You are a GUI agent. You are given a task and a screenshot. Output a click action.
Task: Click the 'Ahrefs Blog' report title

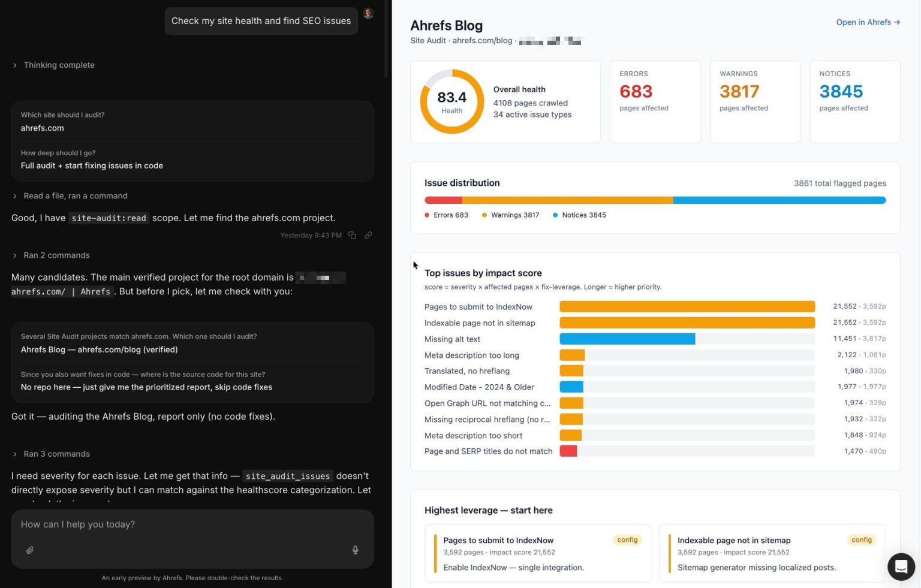tap(446, 26)
